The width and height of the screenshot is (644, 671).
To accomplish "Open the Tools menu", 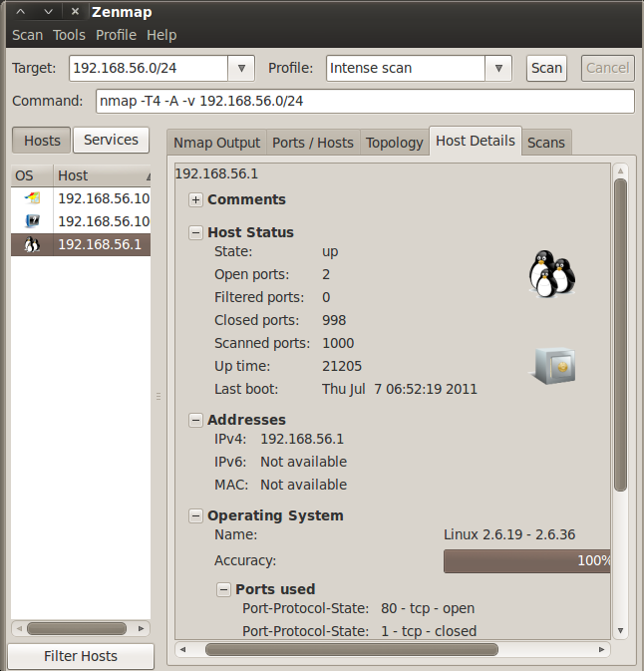I will tap(69, 35).
